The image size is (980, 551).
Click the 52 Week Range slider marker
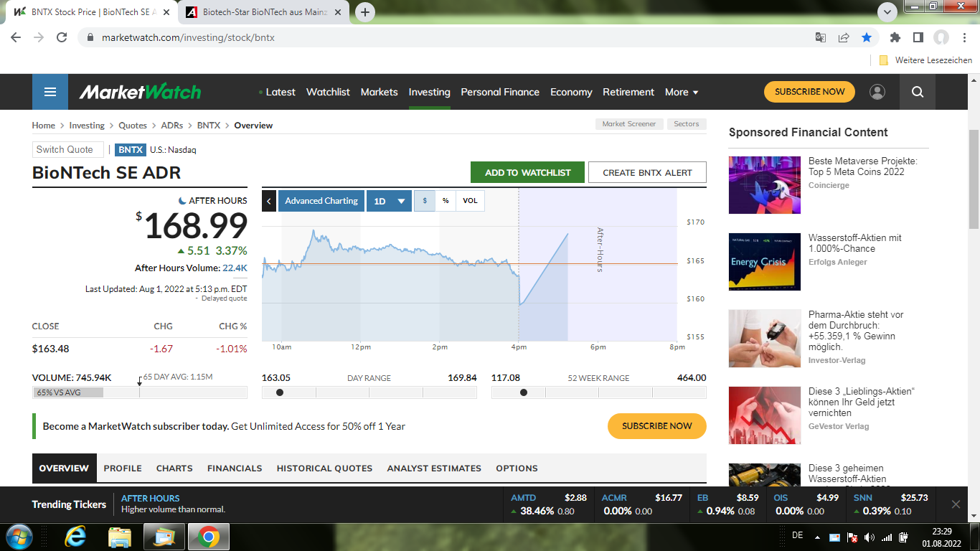click(524, 392)
